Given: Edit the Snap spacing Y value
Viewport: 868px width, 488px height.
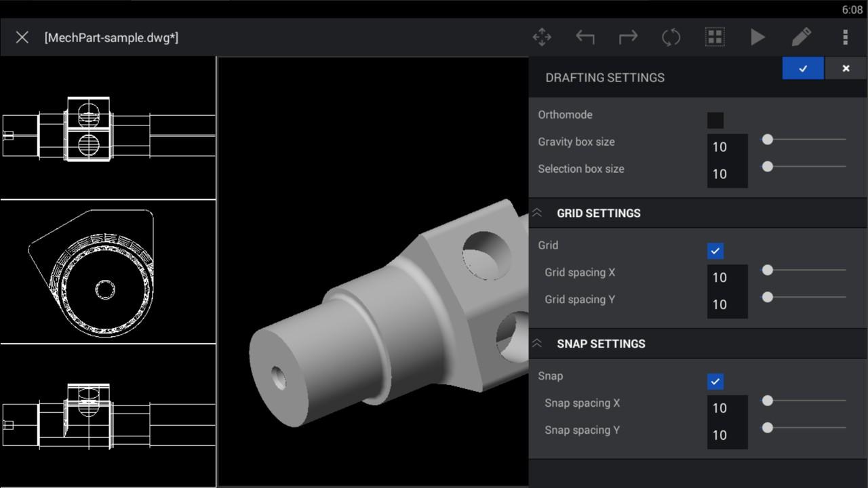Looking at the screenshot, I should (728, 436).
